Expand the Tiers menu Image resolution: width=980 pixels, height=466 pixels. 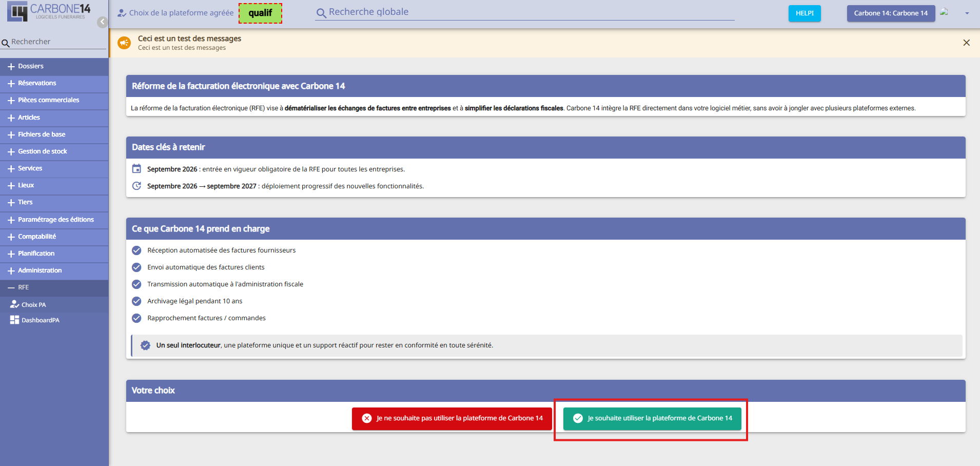click(54, 202)
